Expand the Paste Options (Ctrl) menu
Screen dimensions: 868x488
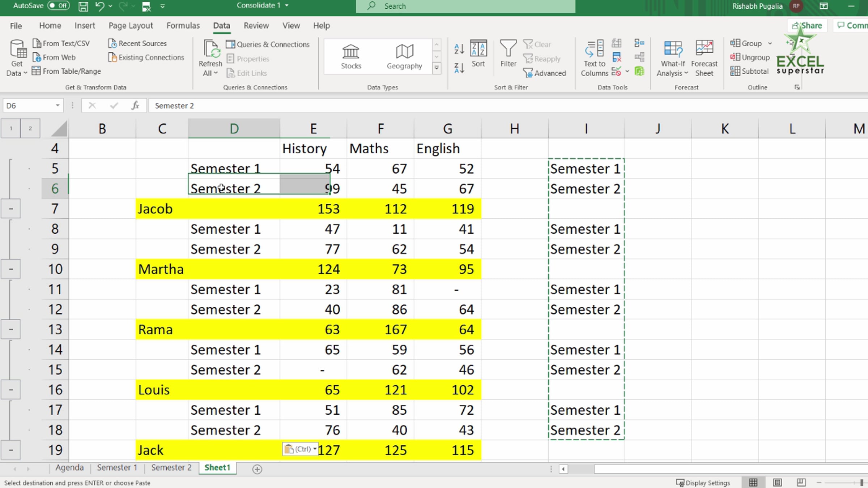point(300,449)
